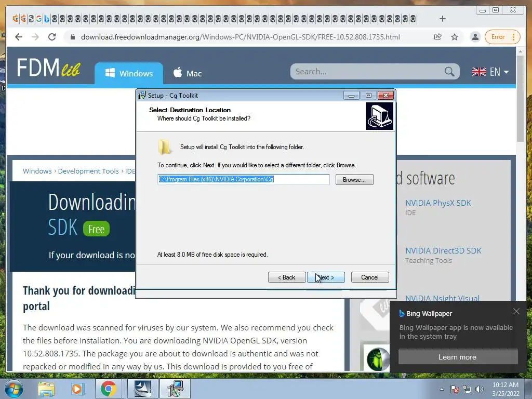Click the network tray icon
Screen dimensions: 532x399
pos(467,389)
